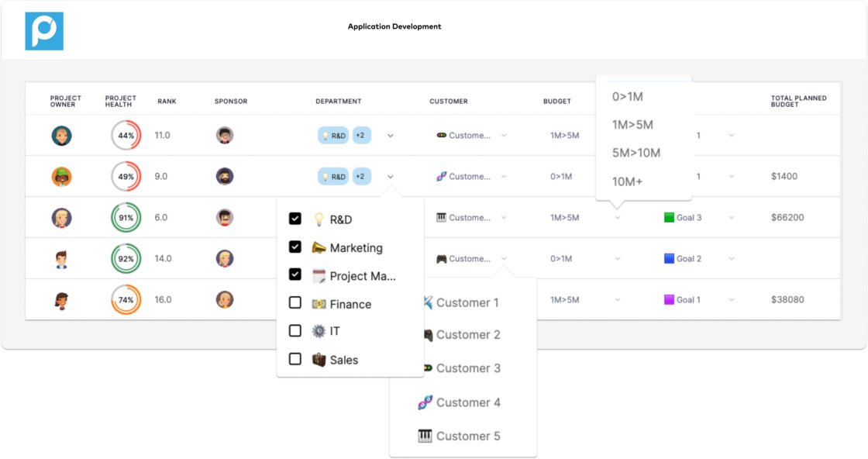The image size is (868, 459).
Task: Click the game controller icon in the 92% row
Action: point(441,258)
